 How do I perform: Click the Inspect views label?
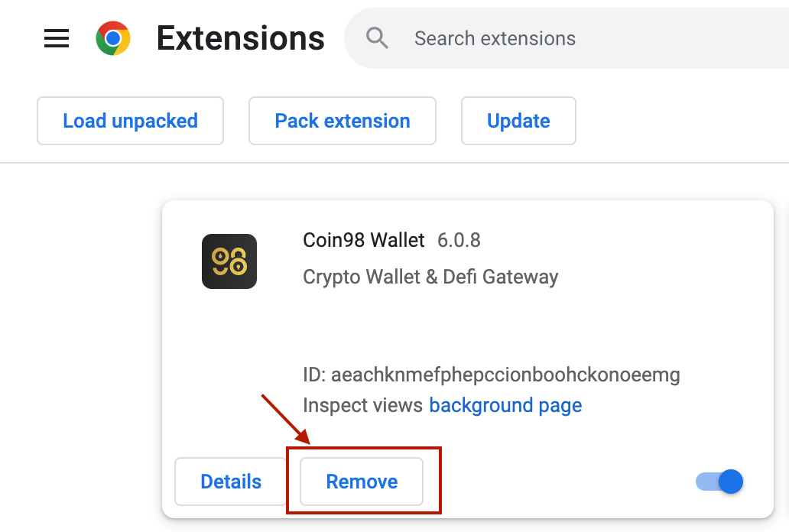(363, 405)
